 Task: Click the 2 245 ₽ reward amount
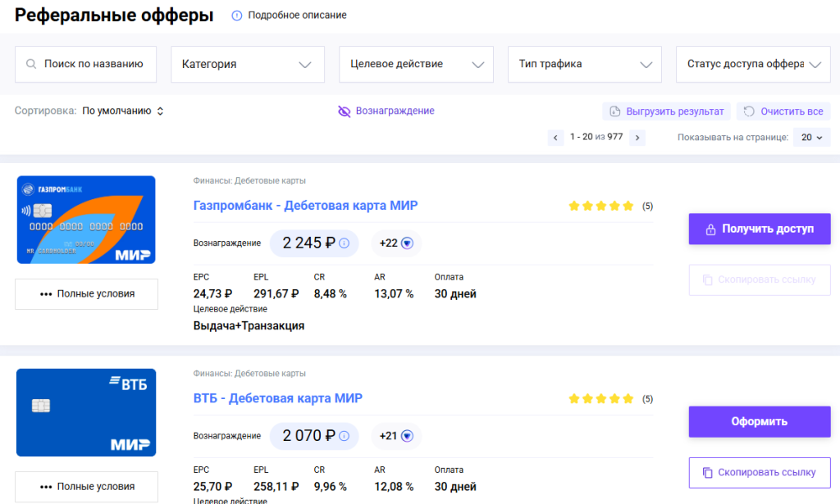coord(308,243)
